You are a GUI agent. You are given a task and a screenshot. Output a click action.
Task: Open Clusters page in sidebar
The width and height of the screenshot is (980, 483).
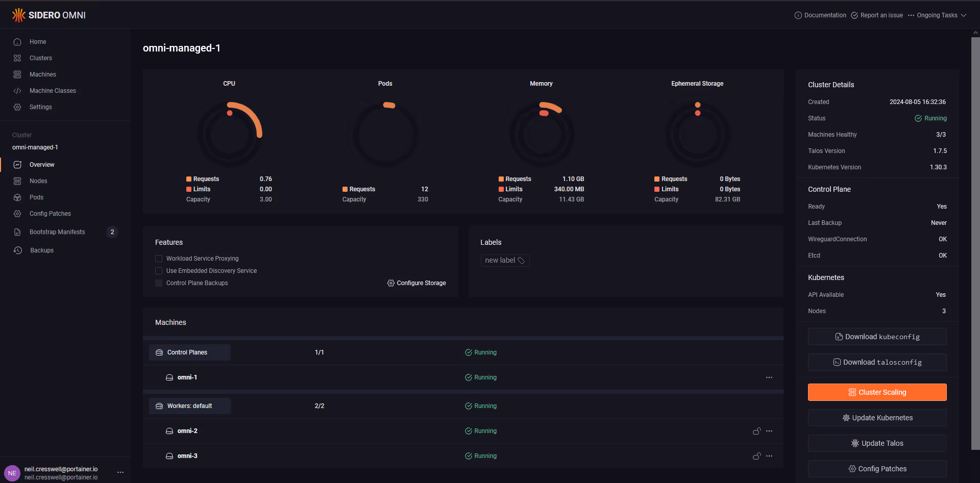tap(41, 58)
